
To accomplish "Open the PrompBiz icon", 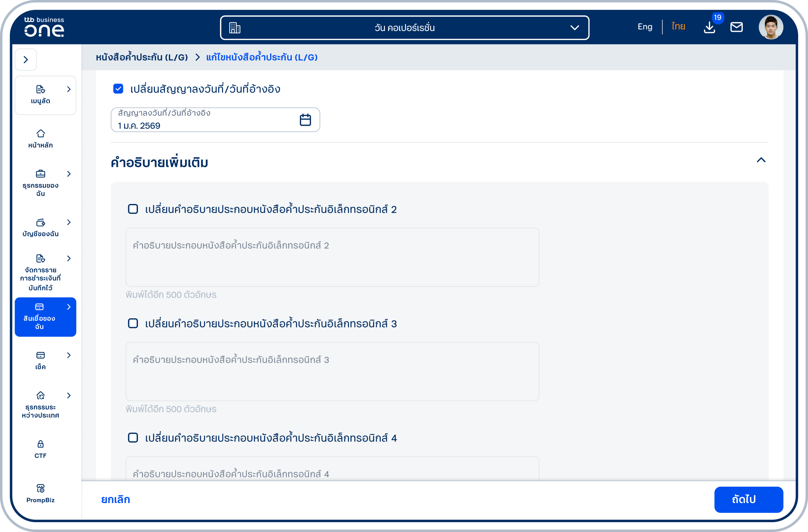I will (x=40, y=488).
